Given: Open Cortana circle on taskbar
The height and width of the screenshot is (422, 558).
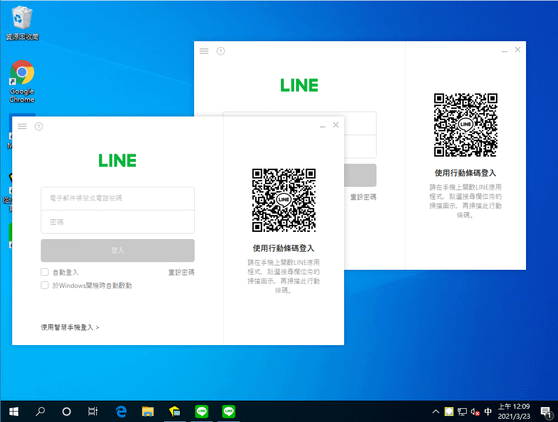Looking at the screenshot, I should [67, 412].
